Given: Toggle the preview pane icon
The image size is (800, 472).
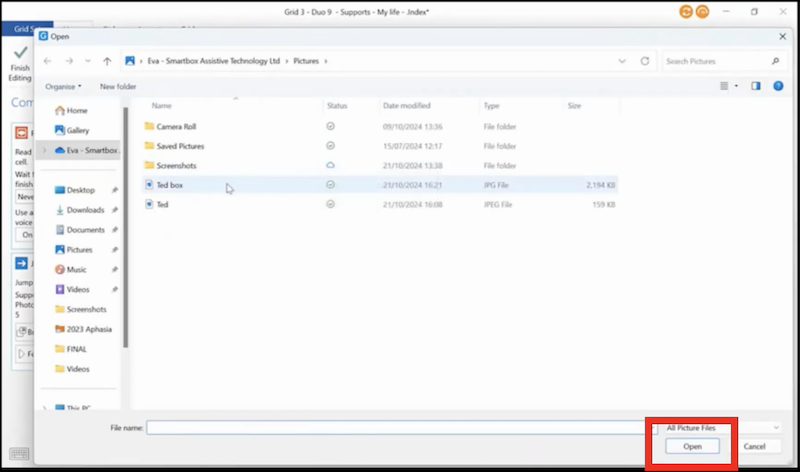Looking at the screenshot, I should 756,86.
